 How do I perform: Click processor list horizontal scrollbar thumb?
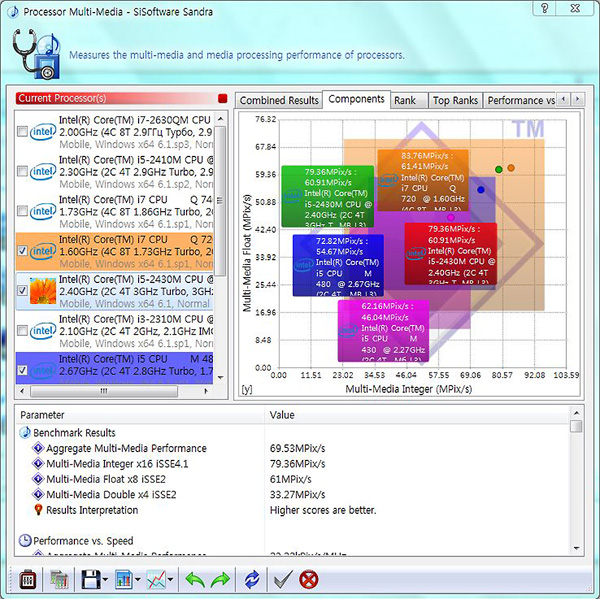click(104, 391)
